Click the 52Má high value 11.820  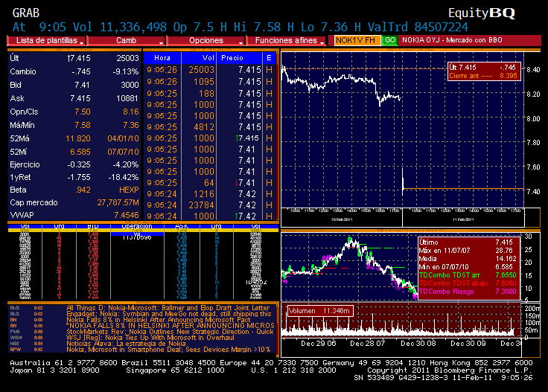tap(78, 138)
